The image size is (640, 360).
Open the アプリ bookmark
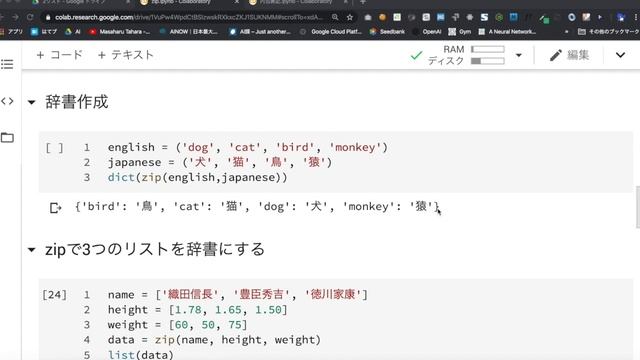[x=11, y=31]
